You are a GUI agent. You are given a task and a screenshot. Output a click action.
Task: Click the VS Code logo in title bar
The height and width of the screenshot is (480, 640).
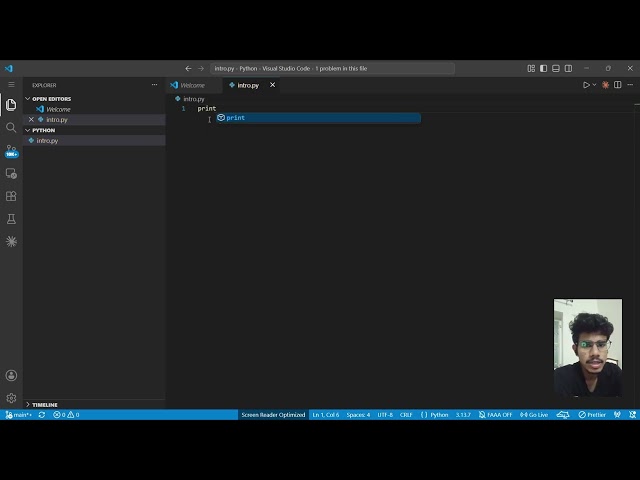pyautogui.click(x=9, y=68)
